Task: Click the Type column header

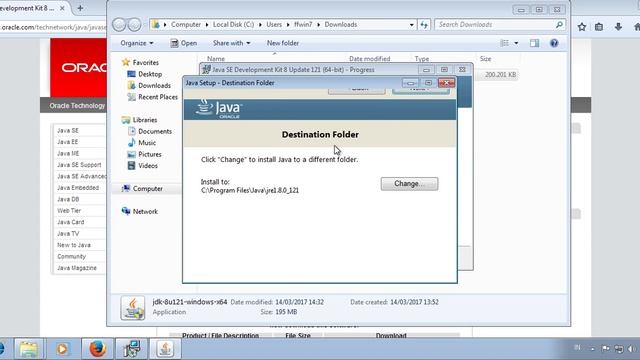Action: click(422, 59)
